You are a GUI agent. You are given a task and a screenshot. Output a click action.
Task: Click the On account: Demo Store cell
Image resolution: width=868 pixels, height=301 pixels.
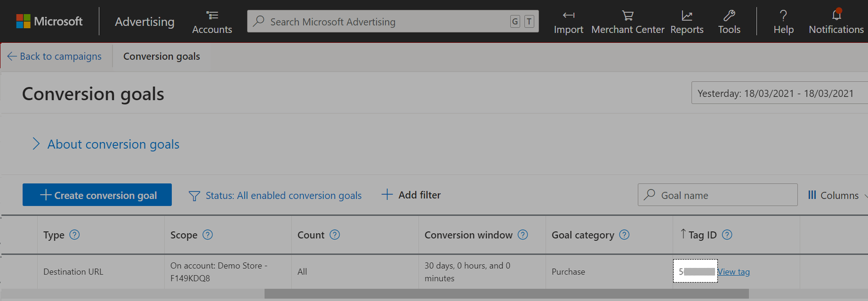219,272
